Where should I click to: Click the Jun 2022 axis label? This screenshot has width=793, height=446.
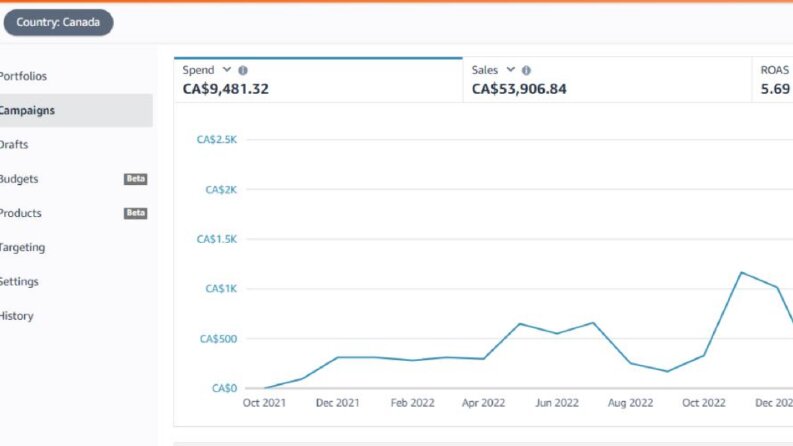(x=557, y=403)
